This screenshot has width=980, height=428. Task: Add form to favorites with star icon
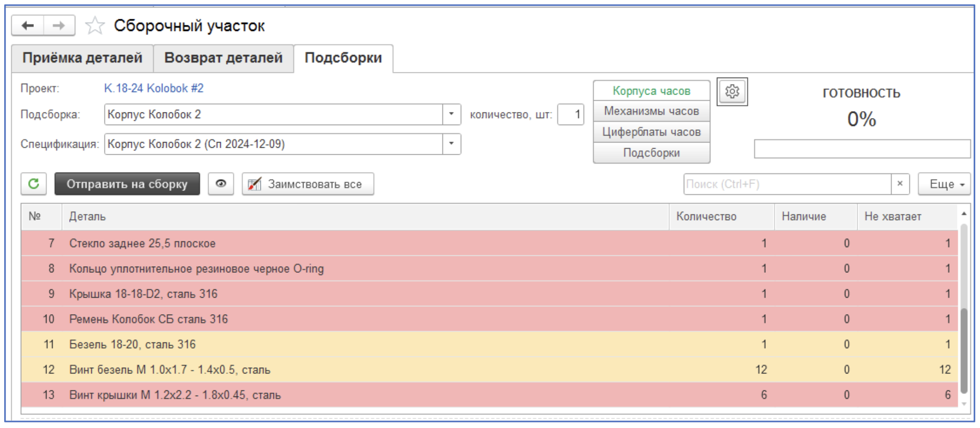(x=95, y=25)
